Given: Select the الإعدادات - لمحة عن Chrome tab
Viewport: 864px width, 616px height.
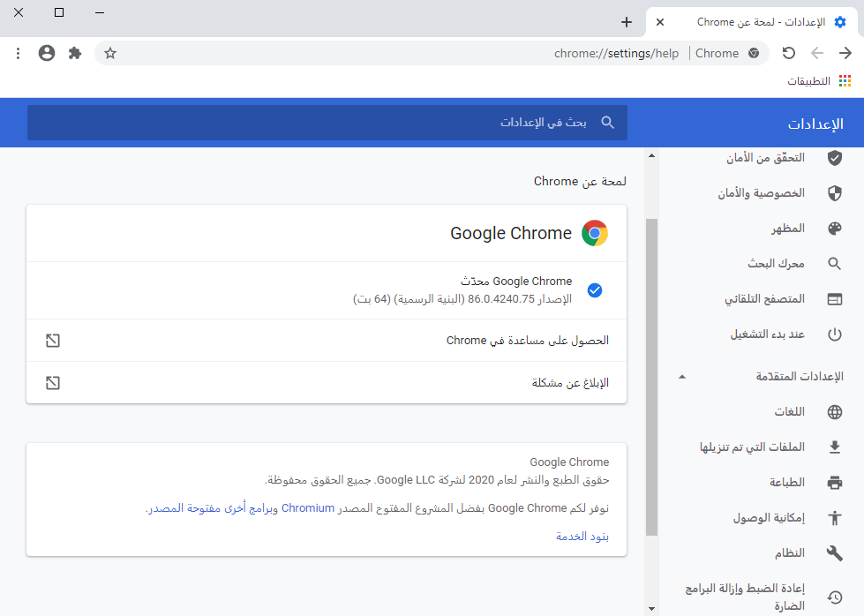Looking at the screenshot, I should (752, 22).
